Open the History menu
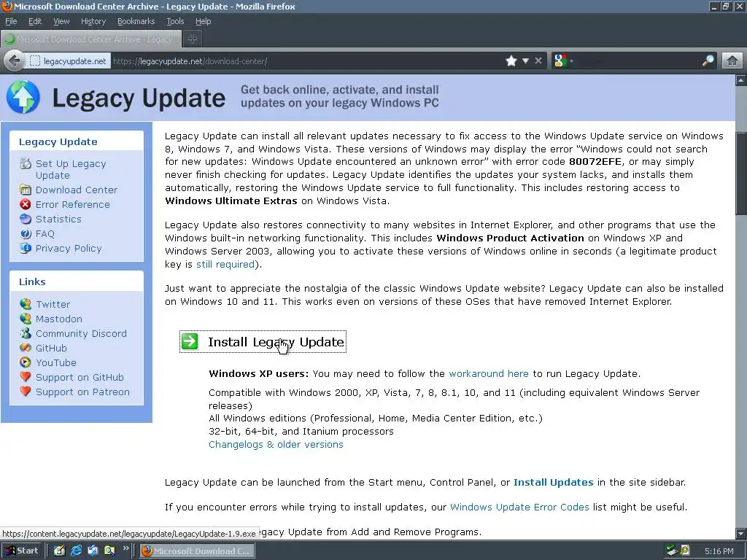 [x=93, y=21]
